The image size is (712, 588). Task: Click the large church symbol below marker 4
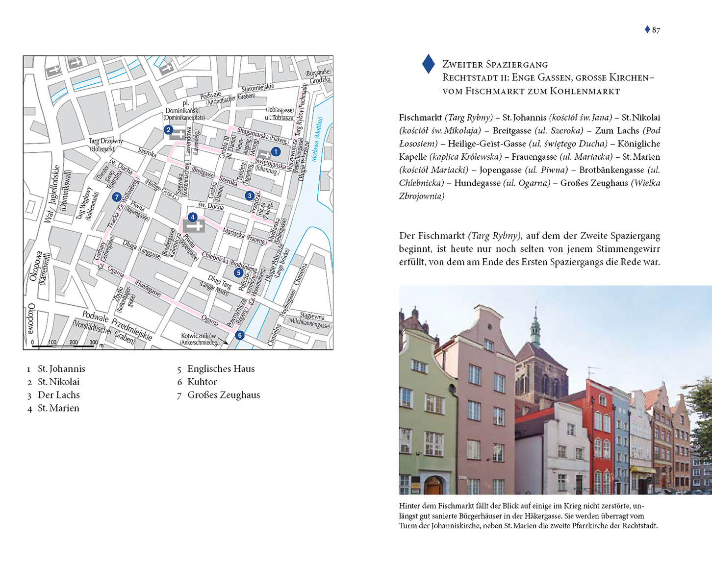point(194,226)
